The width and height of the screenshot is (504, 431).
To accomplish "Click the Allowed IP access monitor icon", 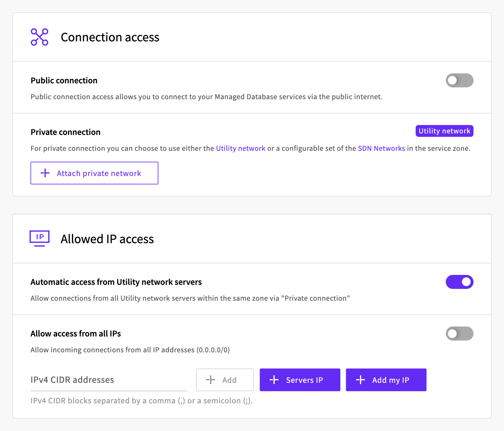I will 40,239.
